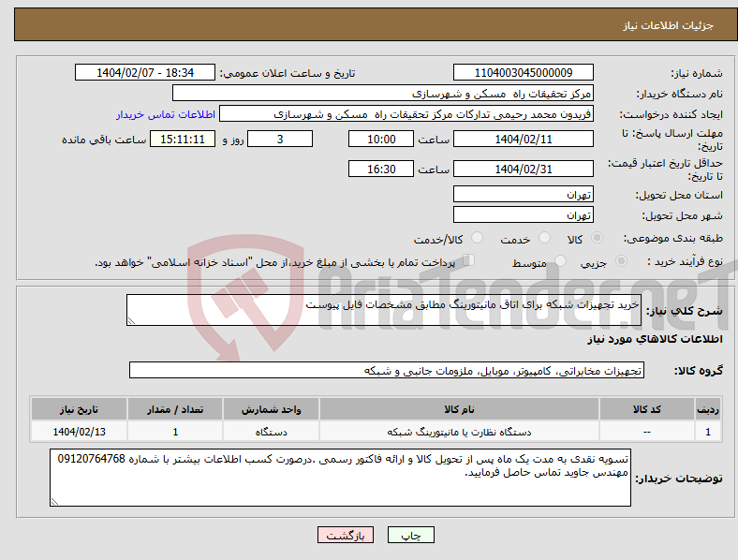Click the نام کالا column header
The height and width of the screenshot is (560, 738).
click(459, 409)
